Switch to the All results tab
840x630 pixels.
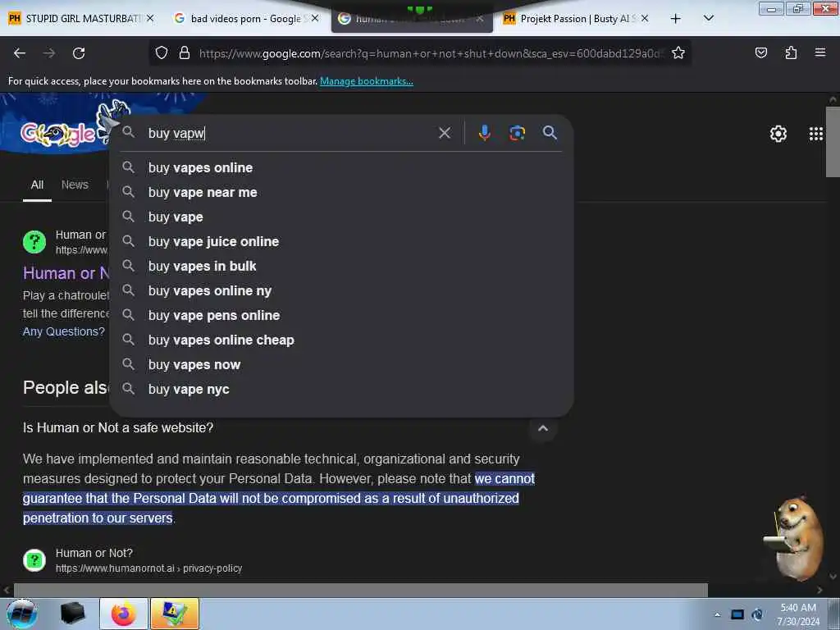[37, 185]
